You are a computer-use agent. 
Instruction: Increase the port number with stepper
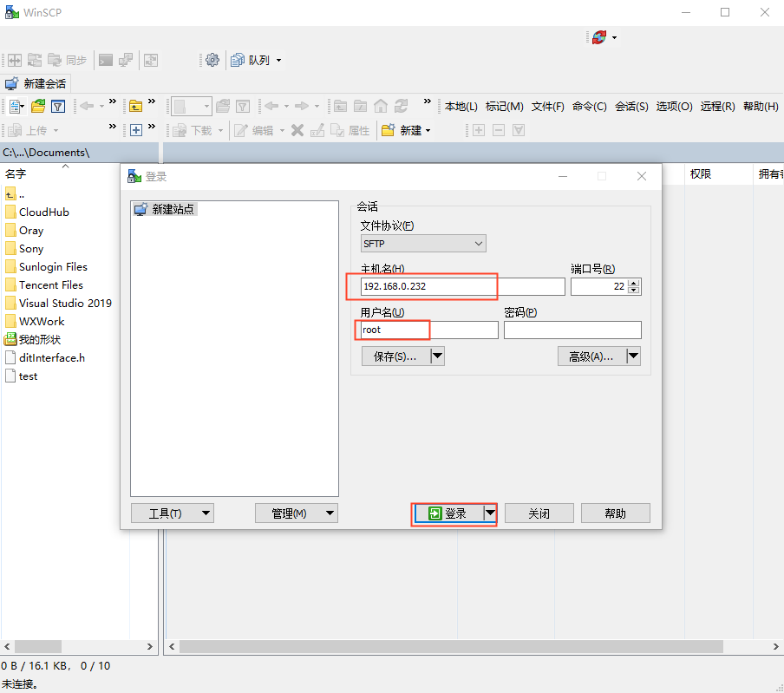pyautogui.click(x=633, y=283)
